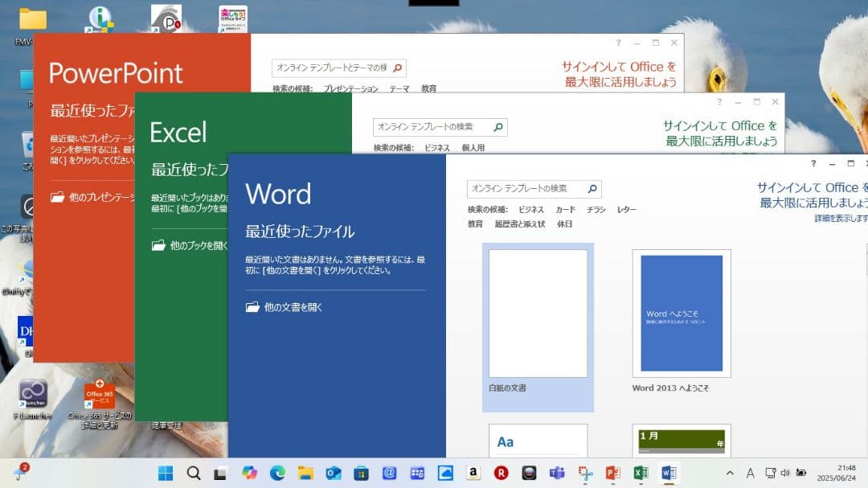Launch Microsoft Edge from the taskbar
Screen dimensions: 868x488
(279, 473)
